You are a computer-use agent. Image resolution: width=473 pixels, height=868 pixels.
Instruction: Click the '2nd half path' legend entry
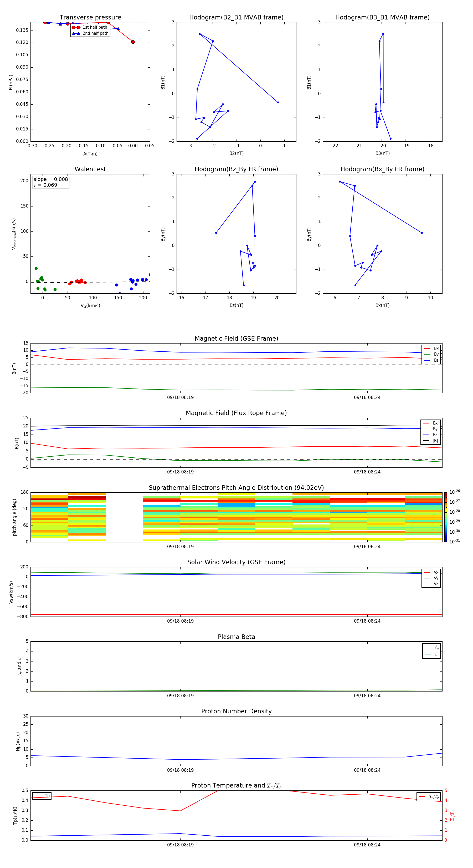pyautogui.click(x=90, y=33)
